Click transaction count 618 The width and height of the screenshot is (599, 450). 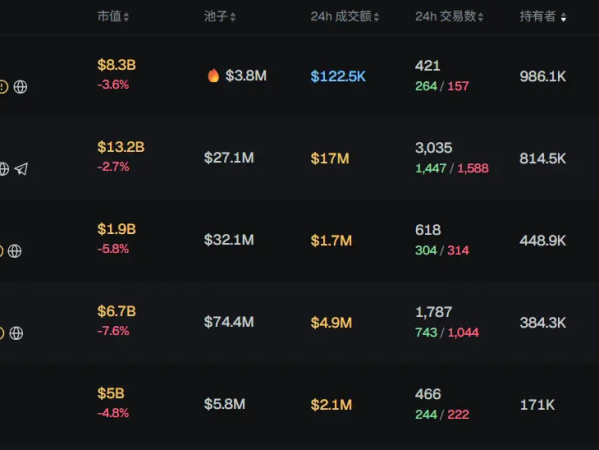point(428,230)
